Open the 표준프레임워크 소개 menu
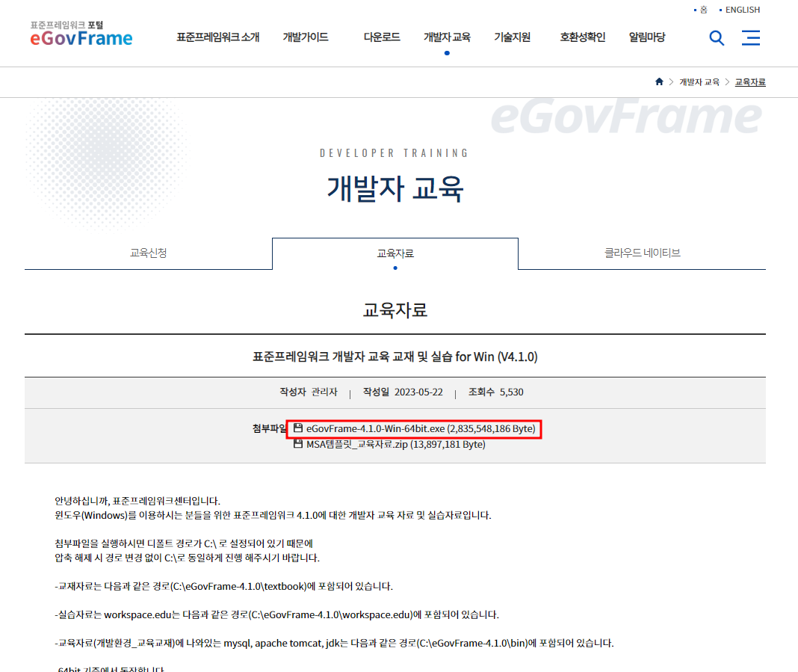 coord(218,37)
